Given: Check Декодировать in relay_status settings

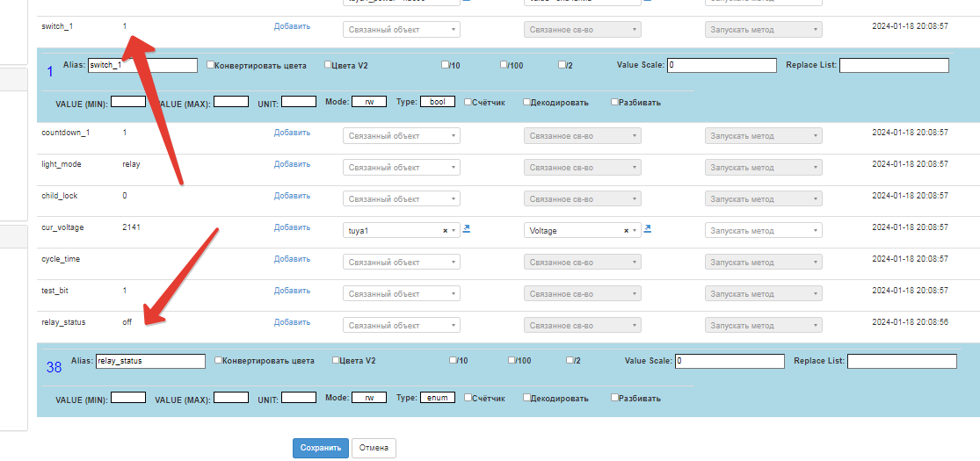Looking at the screenshot, I should (526, 398).
